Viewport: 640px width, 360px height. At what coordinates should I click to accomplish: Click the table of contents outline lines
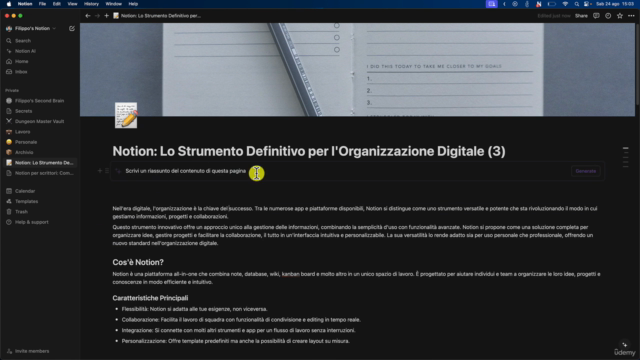(x=625, y=157)
